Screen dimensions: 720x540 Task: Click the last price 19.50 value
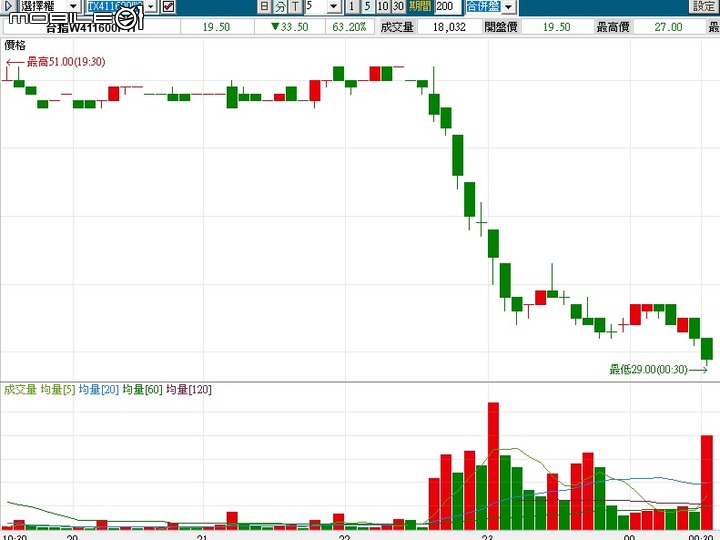(216, 27)
